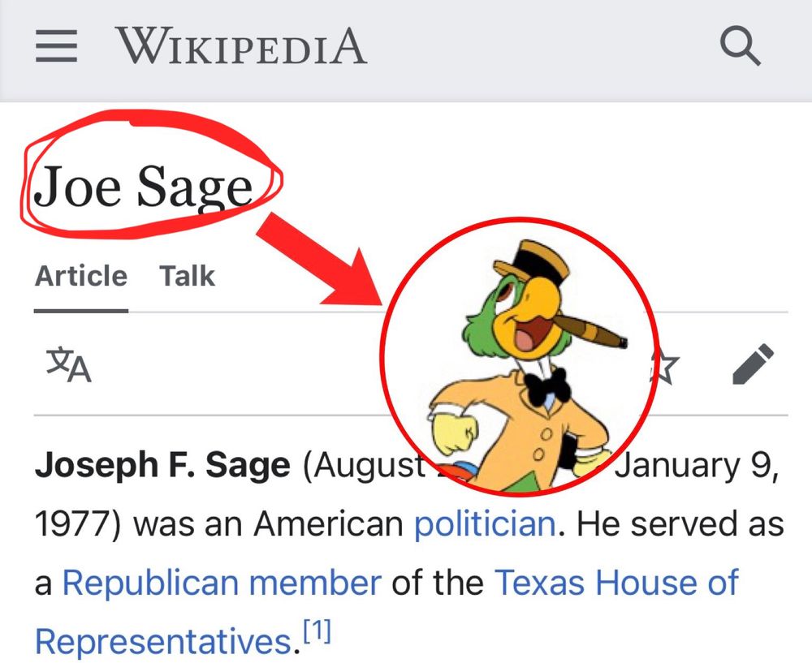This screenshot has height=663, width=812.
Task: Switch to the Talk tab
Action: 188,276
